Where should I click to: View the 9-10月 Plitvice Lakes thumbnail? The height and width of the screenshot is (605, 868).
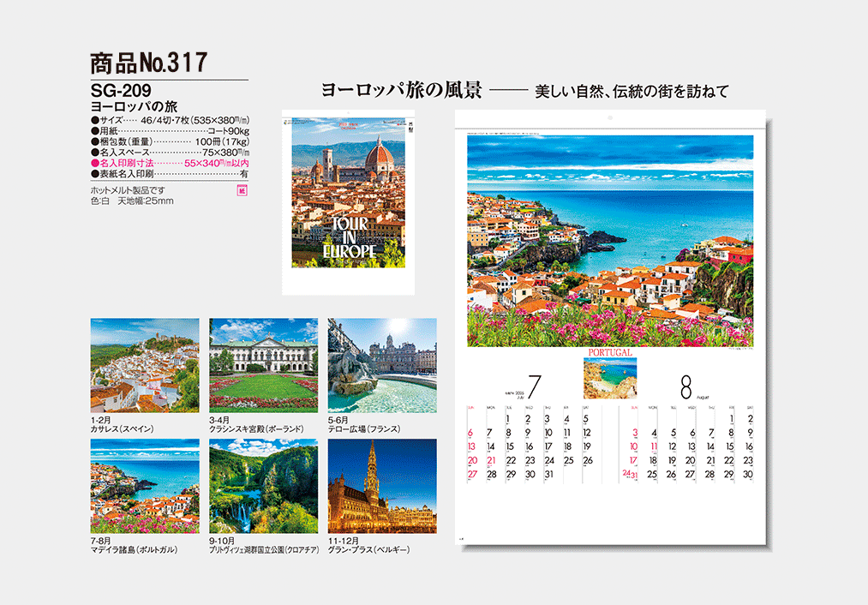point(263,485)
